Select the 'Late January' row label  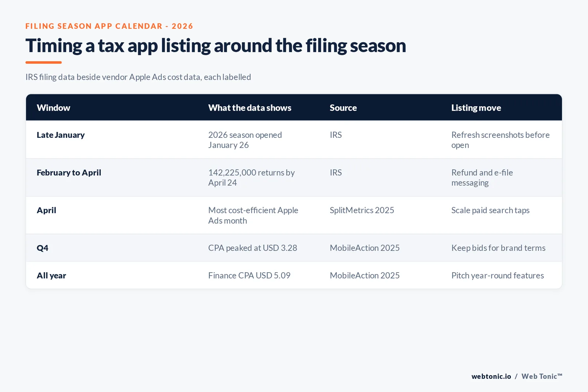tap(61, 135)
